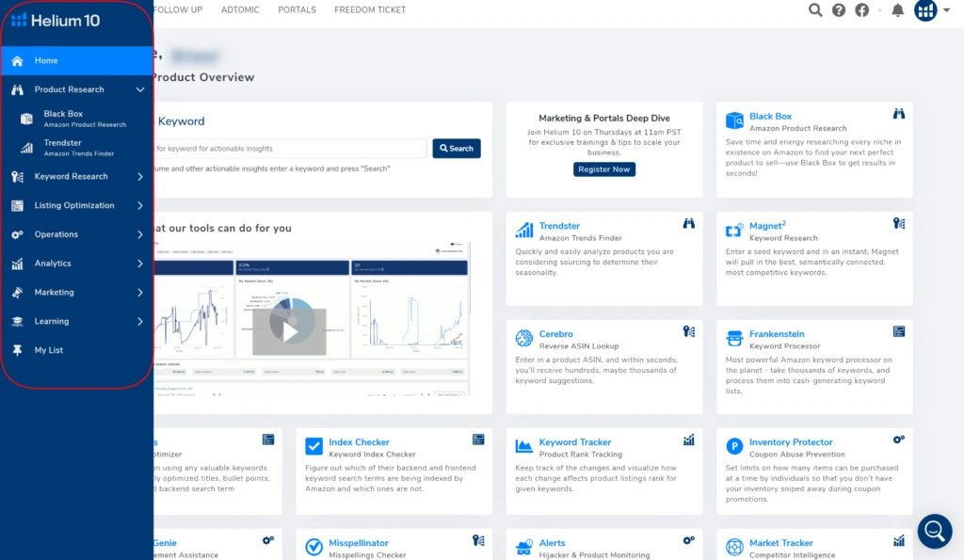
Task: Open Trendster in the sidebar
Action: coord(76,148)
